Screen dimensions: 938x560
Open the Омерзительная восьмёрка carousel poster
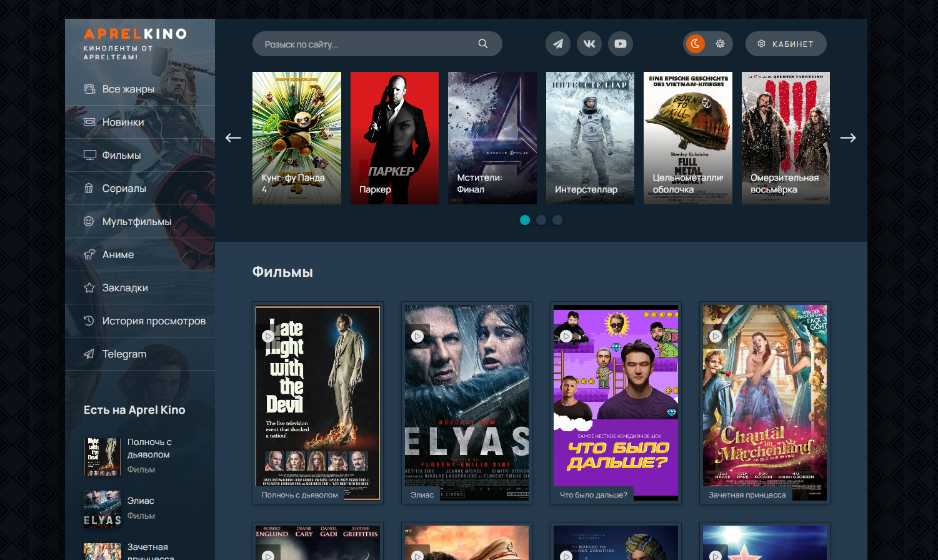[786, 138]
